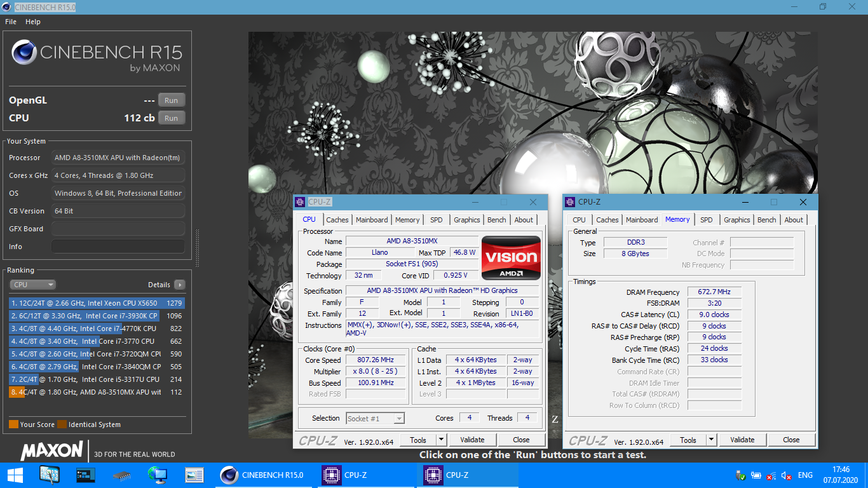Switch to Graphics tab in CPU window
868x488 pixels.
(467, 220)
